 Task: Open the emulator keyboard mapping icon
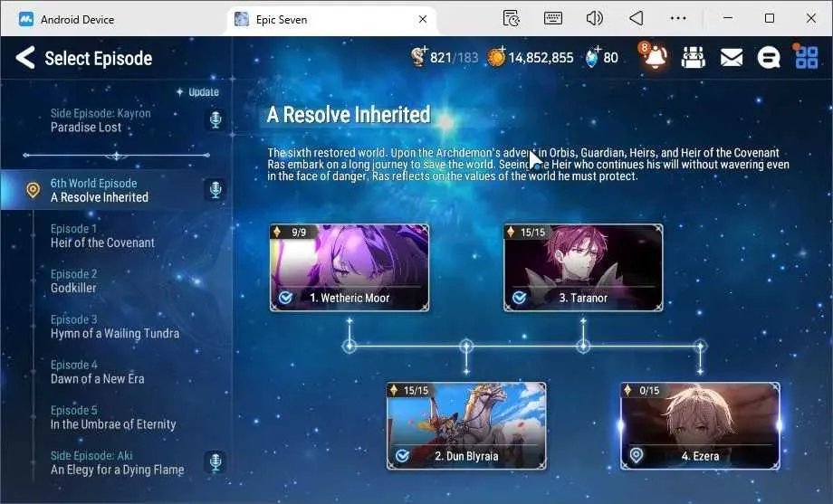[x=553, y=19]
